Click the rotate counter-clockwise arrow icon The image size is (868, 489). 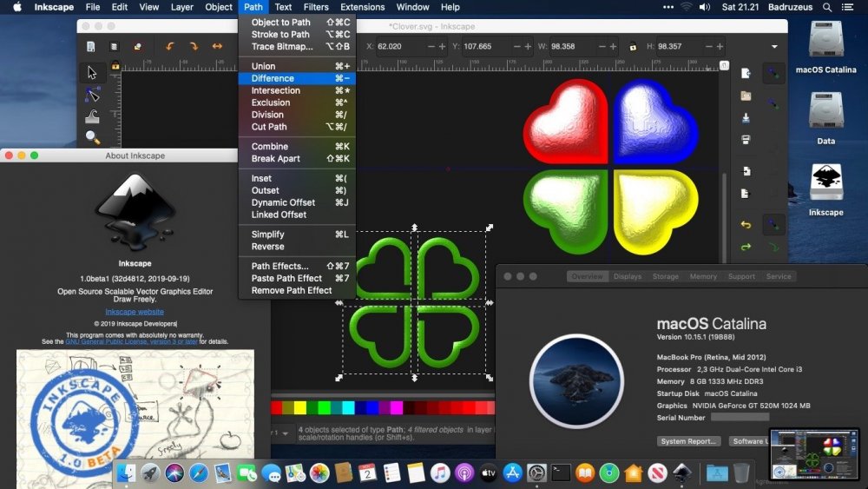click(x=170, y=47)
